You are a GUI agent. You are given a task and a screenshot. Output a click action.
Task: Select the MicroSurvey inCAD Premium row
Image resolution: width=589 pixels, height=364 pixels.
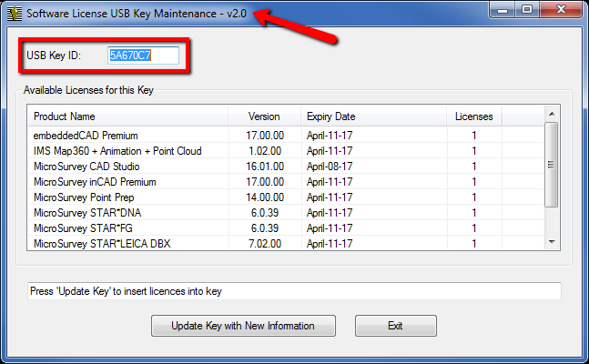tap(286, 182)
